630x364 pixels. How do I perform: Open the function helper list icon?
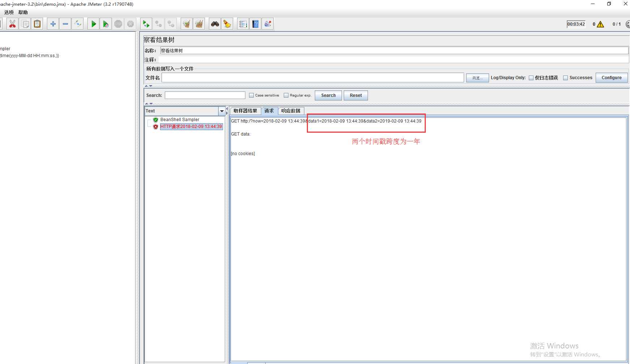tap(243, 24)
